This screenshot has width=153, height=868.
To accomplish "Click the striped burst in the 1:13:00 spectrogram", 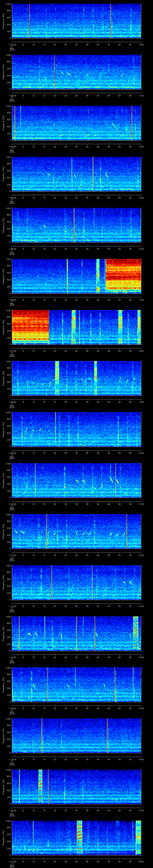I will tap(136, 633).
